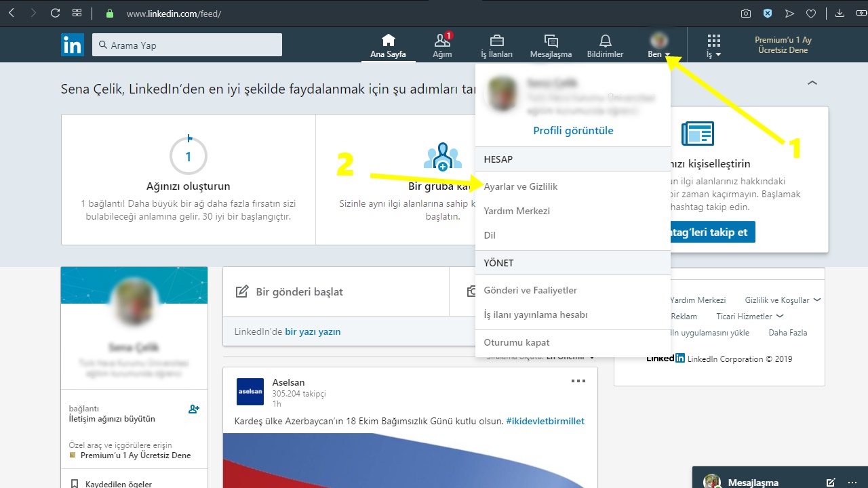The height and width of the screenshot is (488, 868).
Task: Click #ikidevletbirmillet hashtag
Action: tap(545, 421)
